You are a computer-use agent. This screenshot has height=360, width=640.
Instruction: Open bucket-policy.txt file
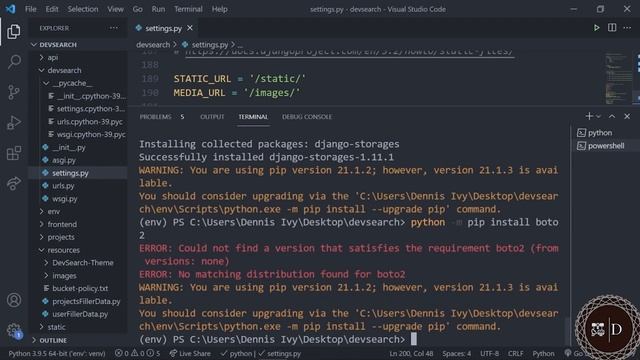tap(80, 288)
